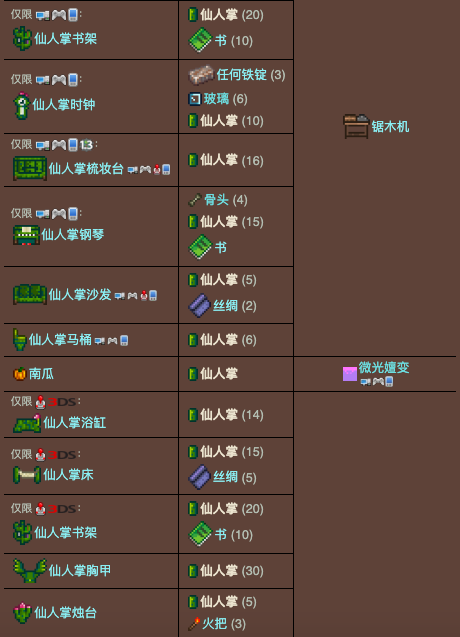The height and width of the screenshot is (637, 460).
Task: Click the 任何铁锭 iron bar ingredient icon
Action: pyautogui.click(x=201, y=75)
